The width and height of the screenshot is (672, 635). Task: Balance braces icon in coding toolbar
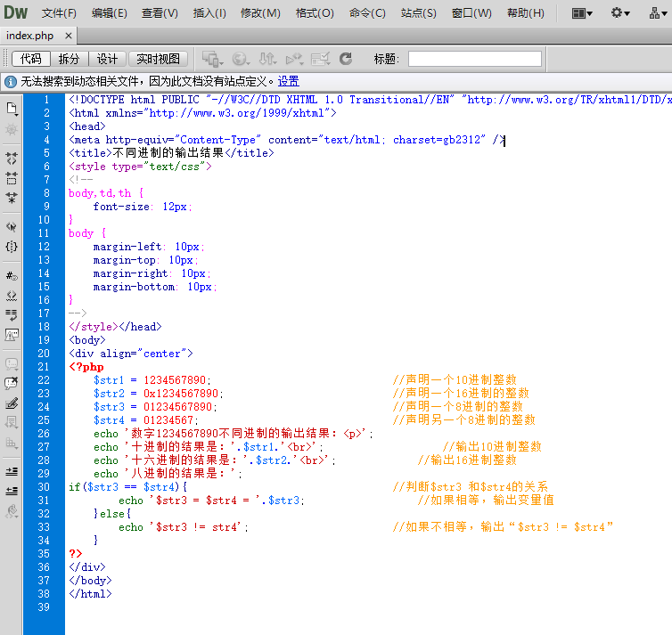(x=12, y=247)
